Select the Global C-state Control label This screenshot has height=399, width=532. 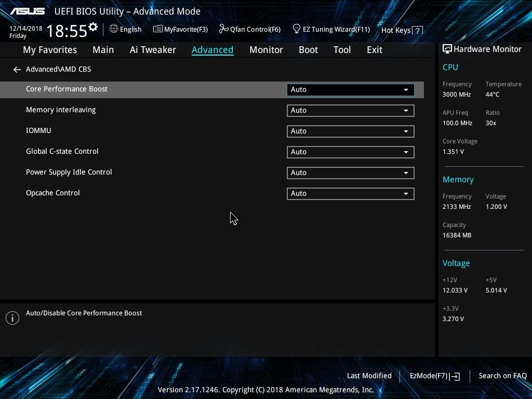pyautogui.click(x=62, y=151)
